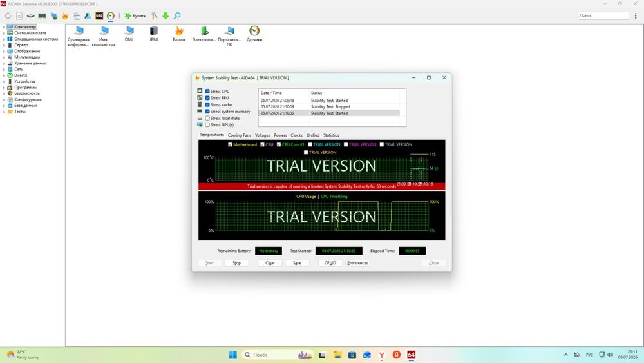Click the three-dot menu icon
This screenshot has height=363, width=644.
coord(636,15)
